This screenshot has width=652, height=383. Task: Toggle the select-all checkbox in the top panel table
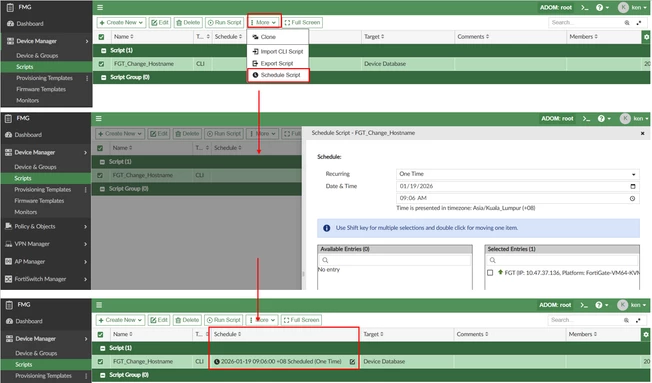coord(101,37)
